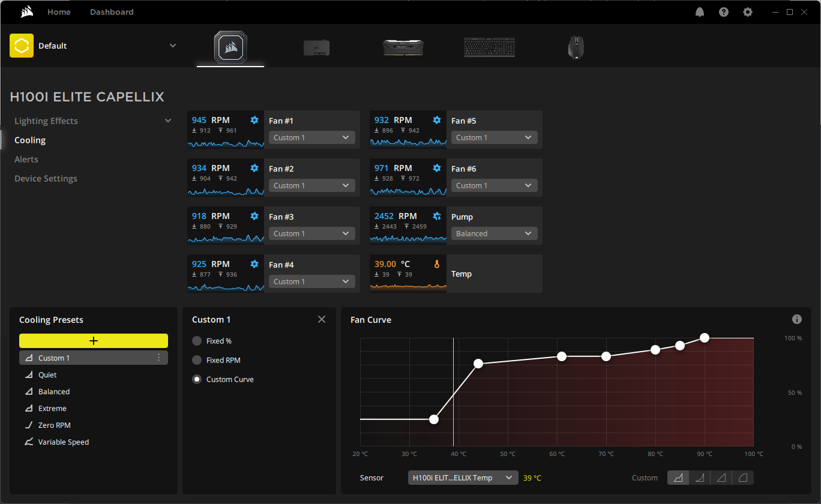This screenshot has width=821, height=504.
Task: Click the fan curve point near 44 °C
Action: 478,364
